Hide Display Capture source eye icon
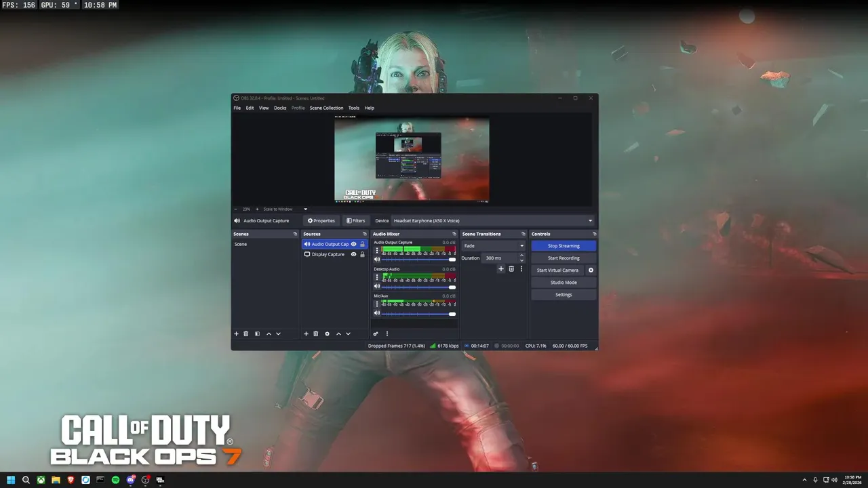Viewport: 868px width, 488px height. (x=353, y=254)
